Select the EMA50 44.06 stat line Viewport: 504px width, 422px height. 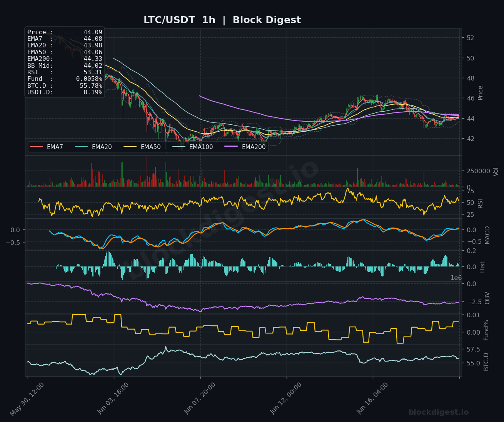tap(65, 52)
